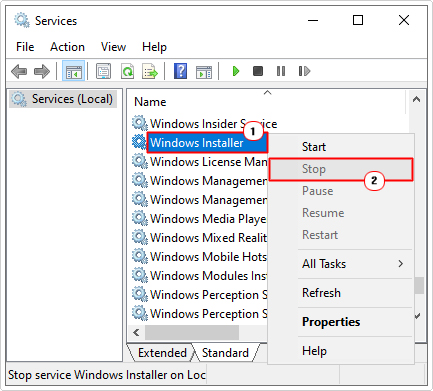Choose Refresh in the context menu
The image size is (433, 391).
(x=341, y=293)
